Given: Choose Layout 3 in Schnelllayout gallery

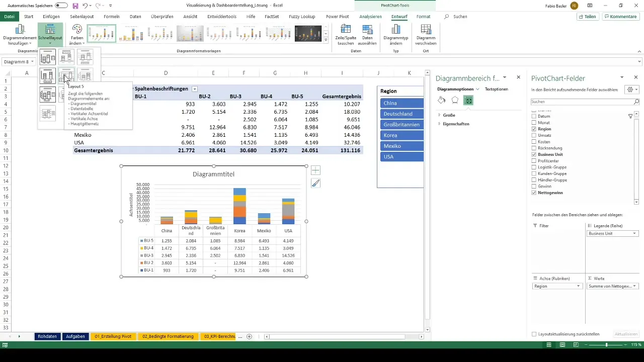Looking at the screenshot, I should coord(85,57).
